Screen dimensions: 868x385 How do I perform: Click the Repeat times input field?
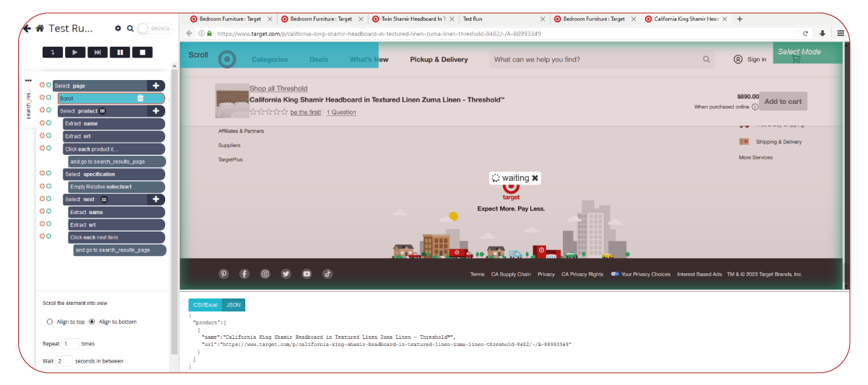coord(70,344)
